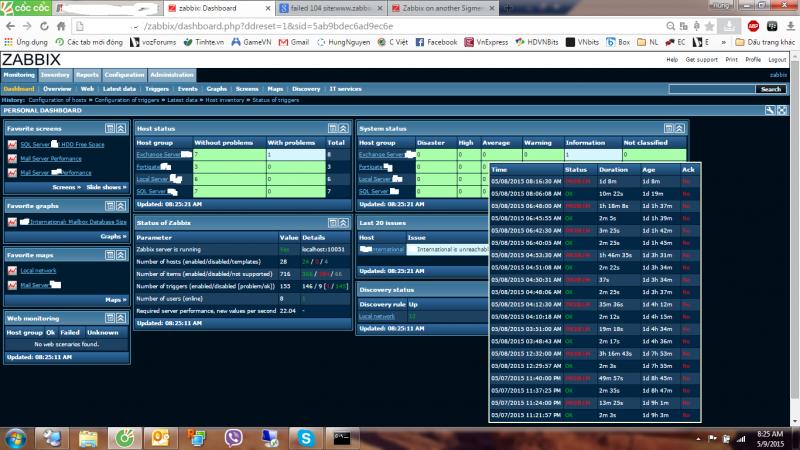Click the Search button
This screenshot has height=450, width=800.
[x=771, y=89]
